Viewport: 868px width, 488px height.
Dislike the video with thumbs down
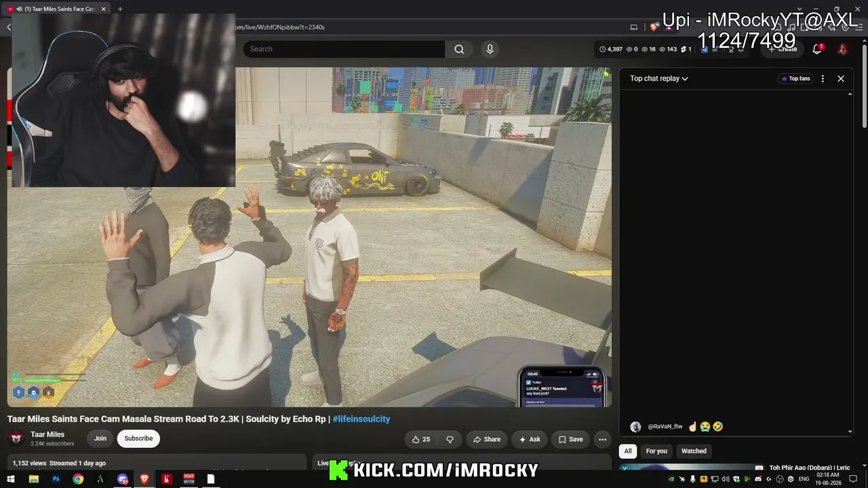coord(450,439)
